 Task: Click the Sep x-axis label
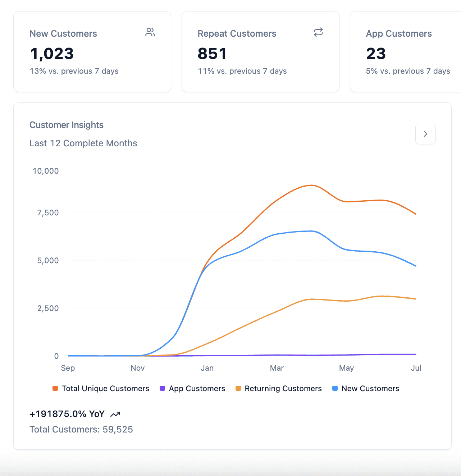coord(68,368)
